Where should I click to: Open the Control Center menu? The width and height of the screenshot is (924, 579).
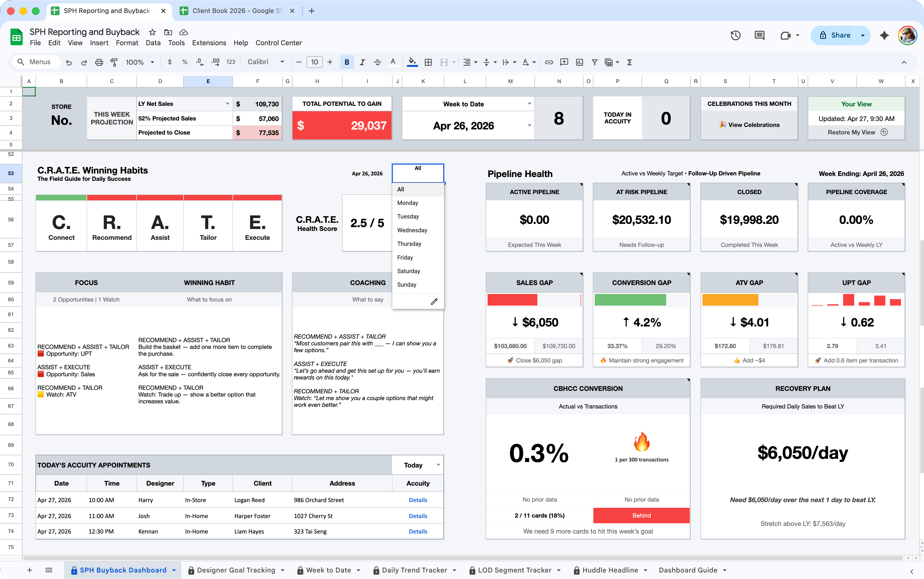(x=278, y=43)
